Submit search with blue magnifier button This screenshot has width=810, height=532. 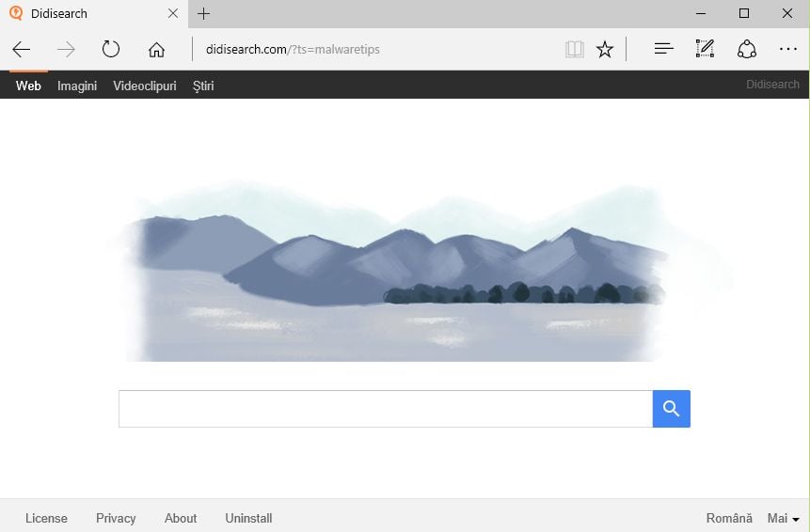671,409
